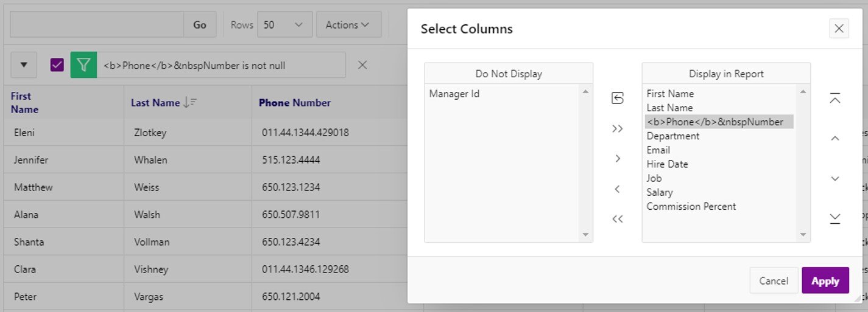The height and width of the screenshot is (312, 868).
Task: Move selected column up one position
Action: tap(835, 138)
